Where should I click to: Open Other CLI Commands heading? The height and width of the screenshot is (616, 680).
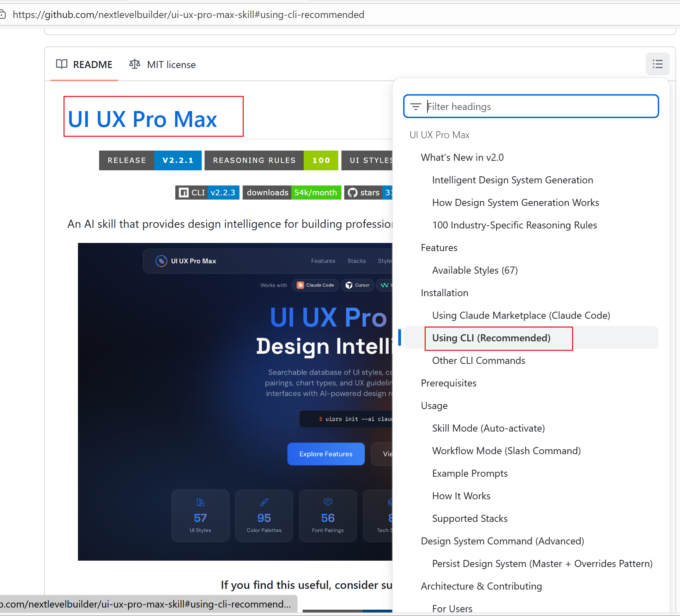coord(479,360)
